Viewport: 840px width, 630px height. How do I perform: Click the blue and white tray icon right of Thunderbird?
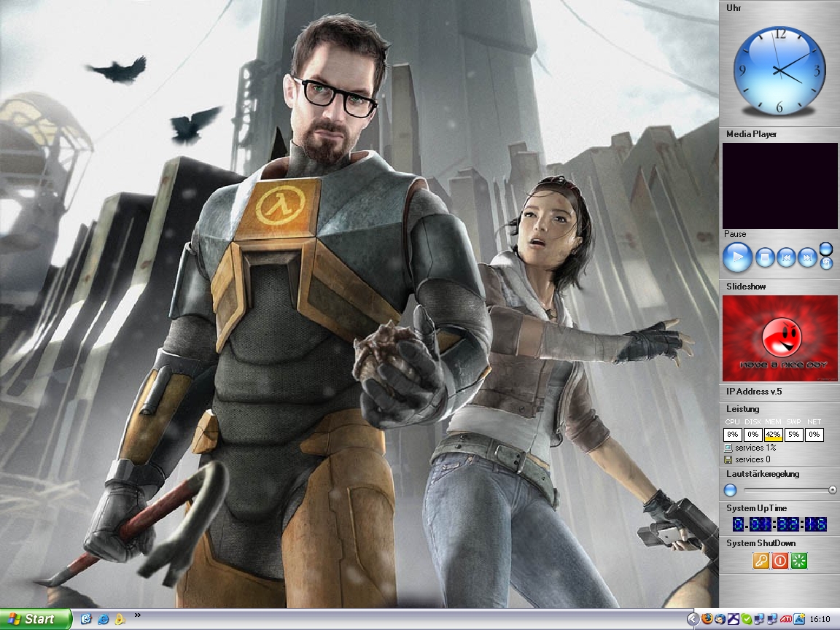734,620
